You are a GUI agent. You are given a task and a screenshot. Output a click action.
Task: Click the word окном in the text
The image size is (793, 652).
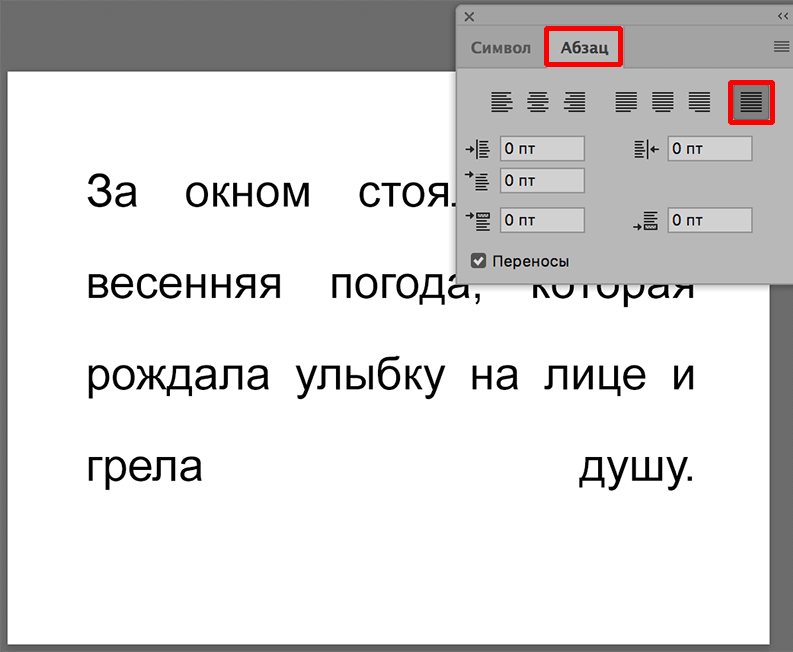(247, 195)
